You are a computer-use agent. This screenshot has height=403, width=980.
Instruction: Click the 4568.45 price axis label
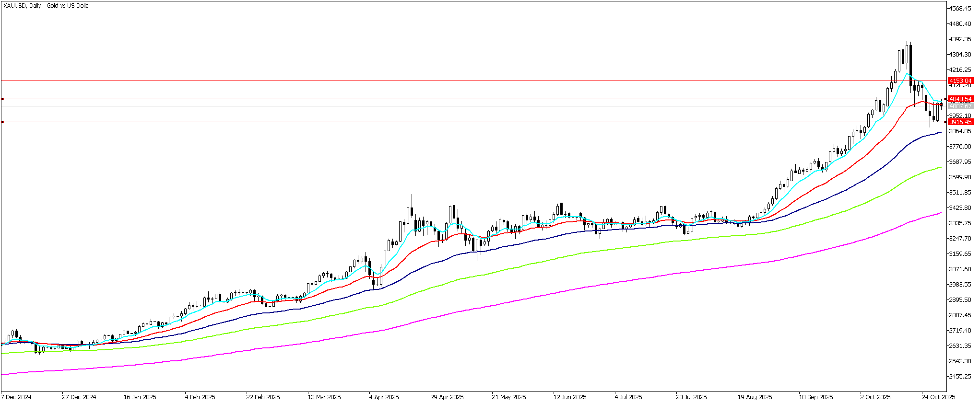[x=960, y=9]
